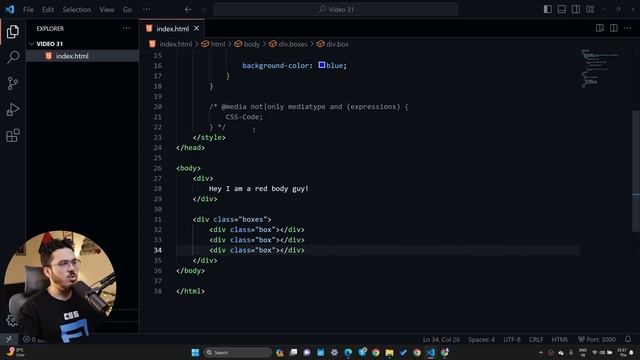Click the taskbar clock
The width and height of the screenshot is (640, 360).
click(622, 352)
